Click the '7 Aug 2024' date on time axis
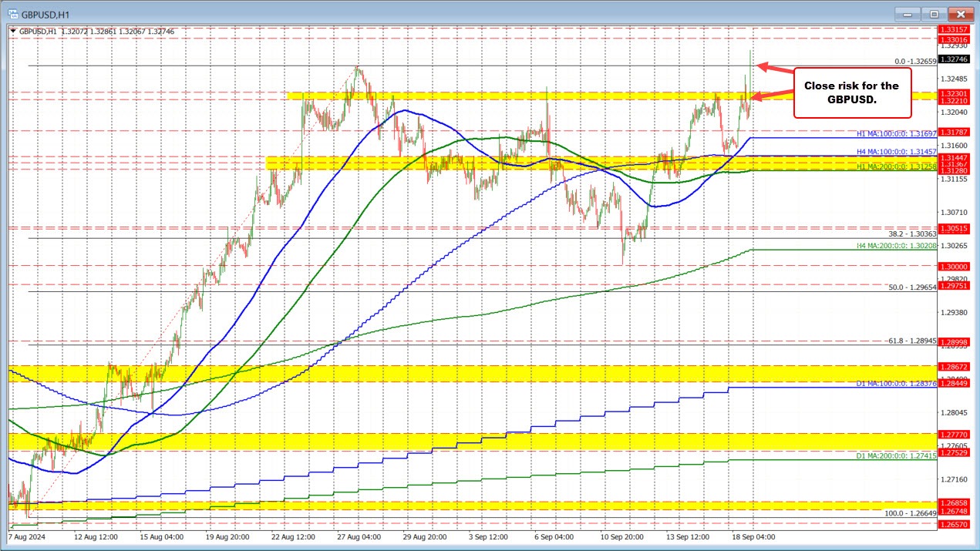The image size is (980, 551). pos(28,536)
